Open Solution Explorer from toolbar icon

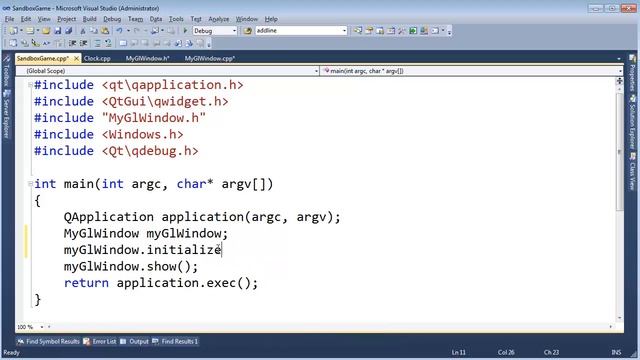pyautogui.click(x=358, y=31)
